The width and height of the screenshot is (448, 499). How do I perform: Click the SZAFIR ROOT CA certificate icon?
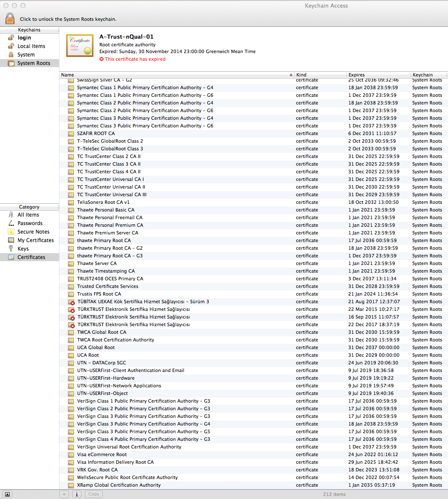click(x=71, y=134)
